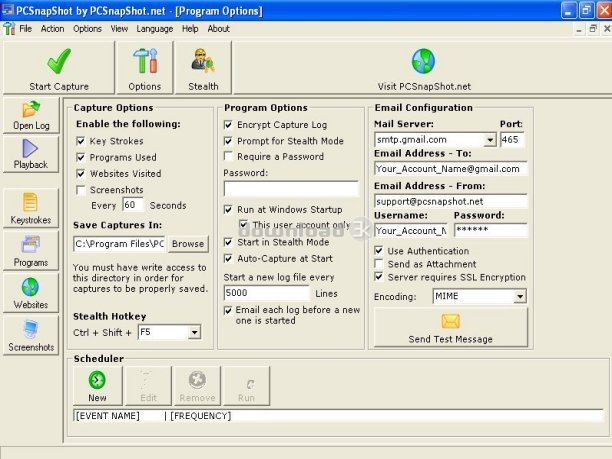
Task: Show Programs log from sidebar
Action: click(31, 250)
